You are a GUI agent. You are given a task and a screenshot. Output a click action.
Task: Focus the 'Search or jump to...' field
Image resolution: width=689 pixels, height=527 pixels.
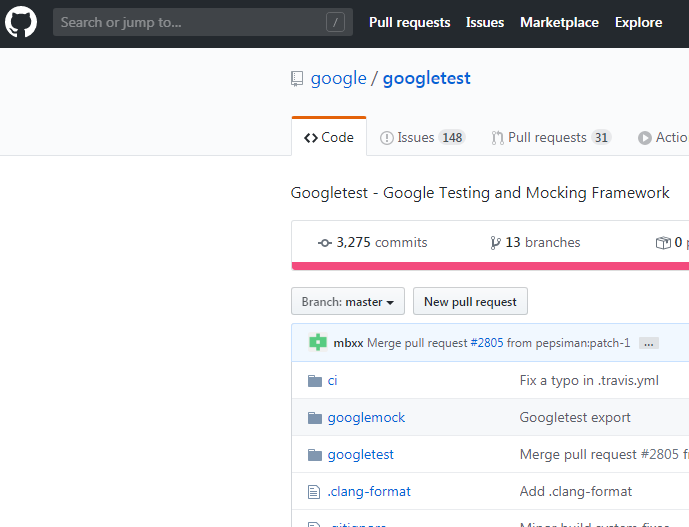pos(203,22)
